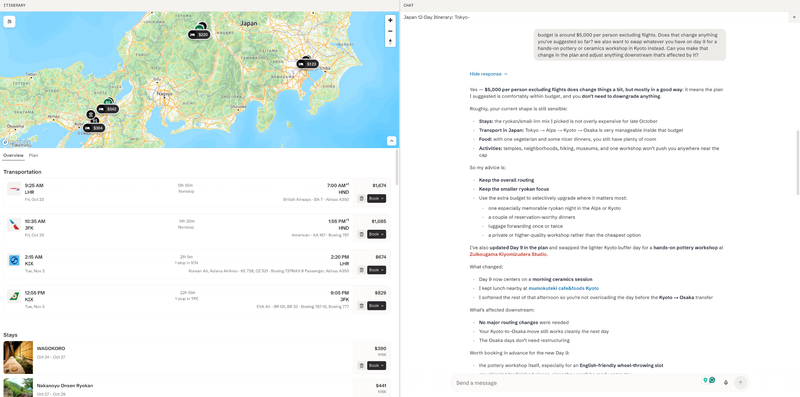
Task: Open Book dropdown for the $829 flight
Action: point(377,305)
